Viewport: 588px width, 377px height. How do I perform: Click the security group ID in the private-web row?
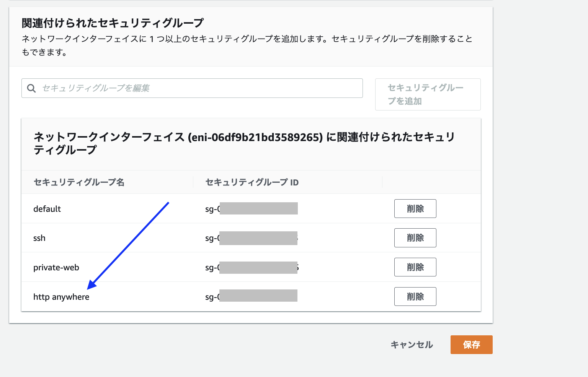[x=251, y=268]
